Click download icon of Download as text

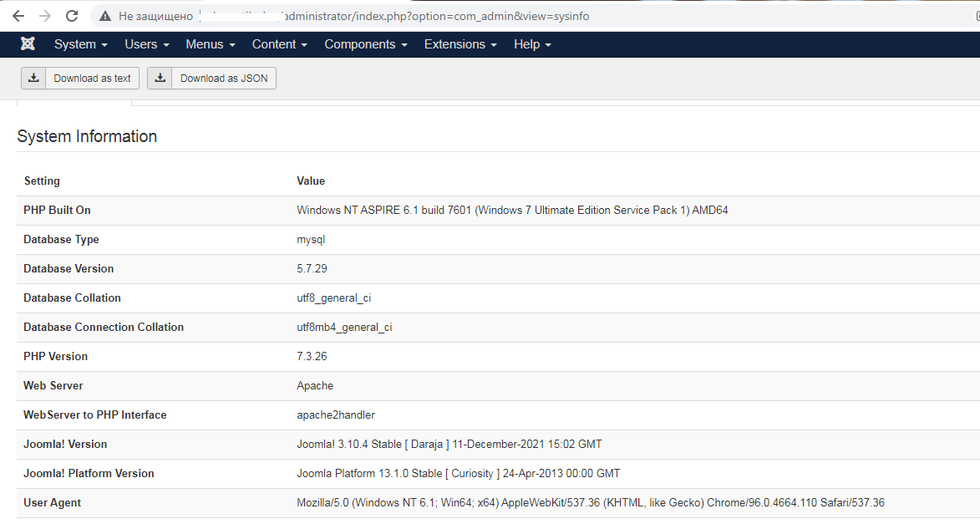click(33, 79)
